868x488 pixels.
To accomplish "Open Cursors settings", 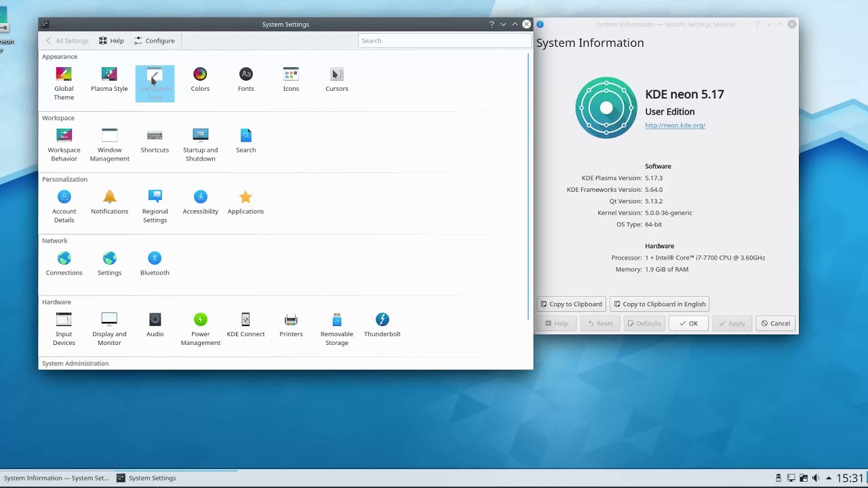I will tap(336, 80).
